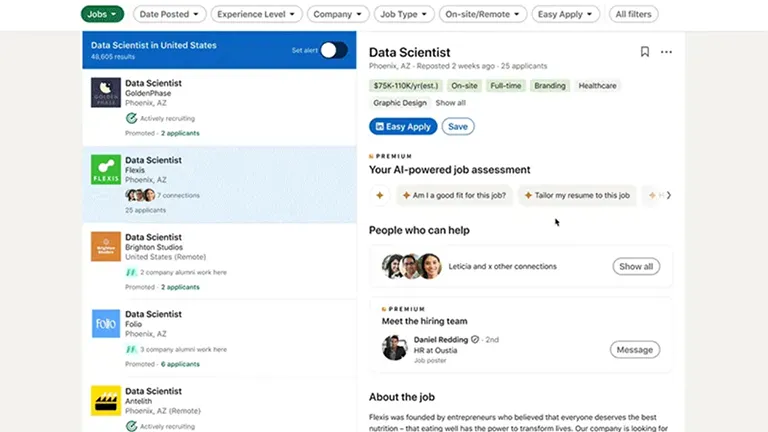The height and width of the screenshot is (432, 768).
Task: Select the Full-time tag
Action: [505, 86]
